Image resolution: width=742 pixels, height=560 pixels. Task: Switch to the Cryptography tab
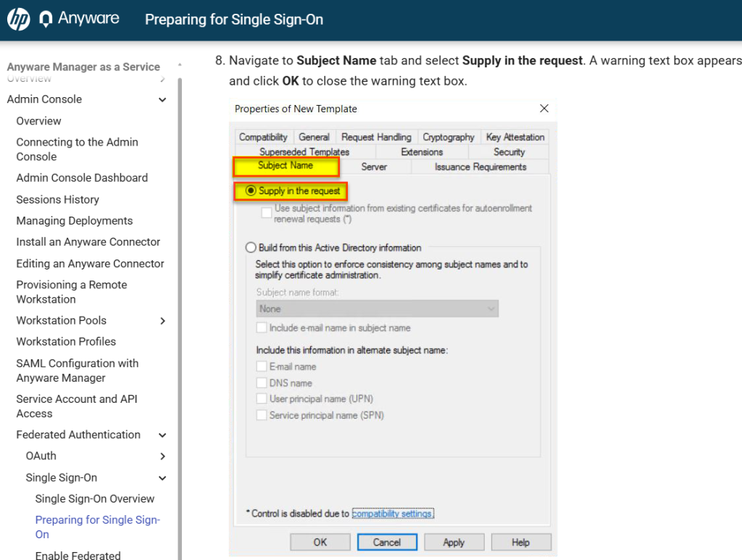pos(449,137)
